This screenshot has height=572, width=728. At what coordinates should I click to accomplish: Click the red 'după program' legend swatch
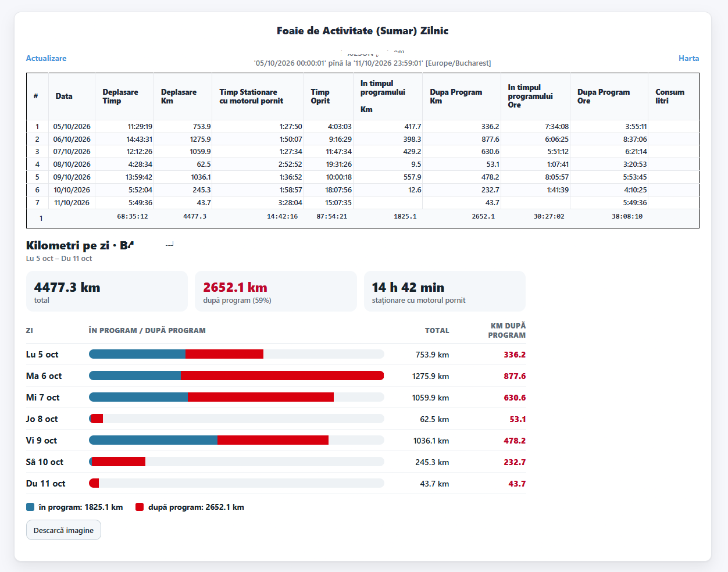pyautogui.click(x=140, y=507)
